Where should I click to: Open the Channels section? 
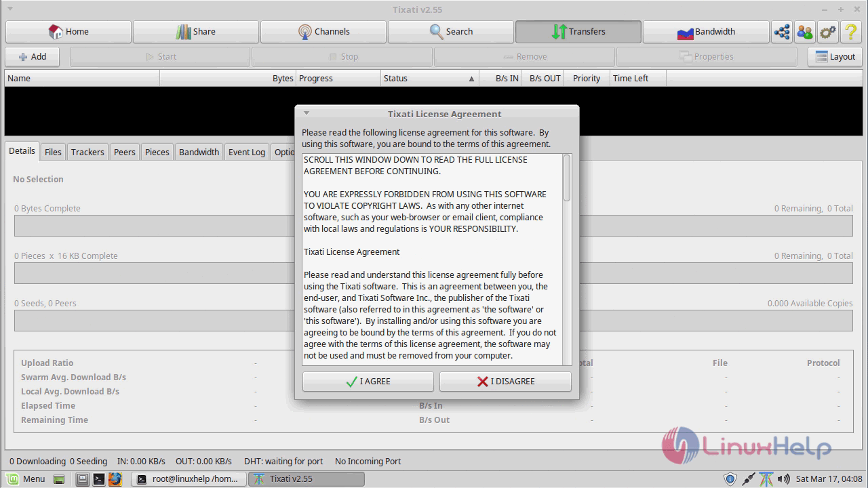point(323,32)
